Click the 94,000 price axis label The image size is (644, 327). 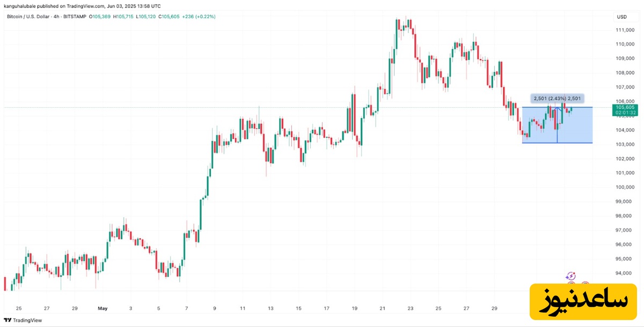625,273
